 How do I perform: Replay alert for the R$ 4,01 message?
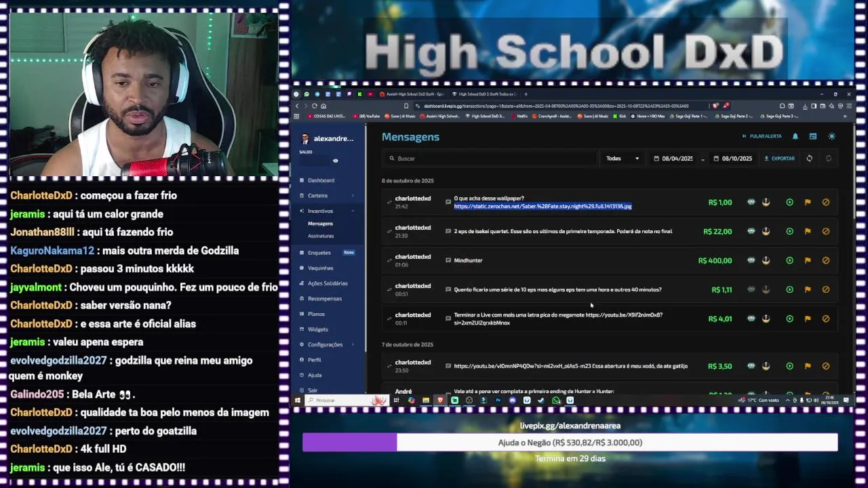pyautogui.click(x=789, y=319)
